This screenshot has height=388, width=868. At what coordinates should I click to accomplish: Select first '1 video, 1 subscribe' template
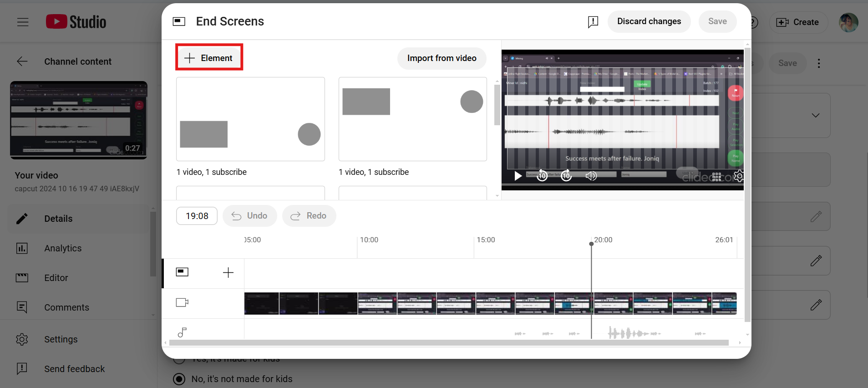(250, 119)
